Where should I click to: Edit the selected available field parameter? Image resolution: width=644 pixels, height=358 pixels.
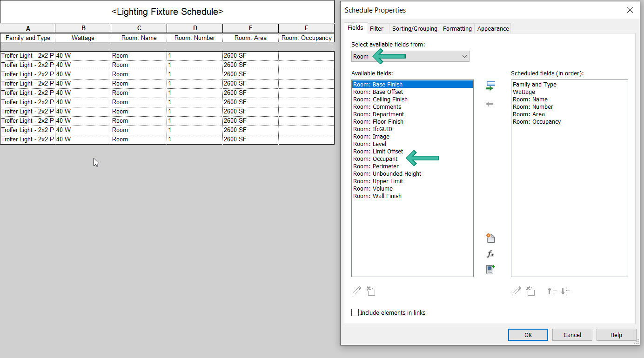pos(356,291)
